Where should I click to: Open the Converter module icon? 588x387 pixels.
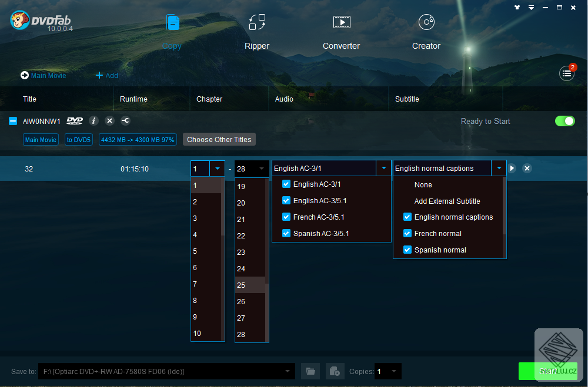(342, 22)
